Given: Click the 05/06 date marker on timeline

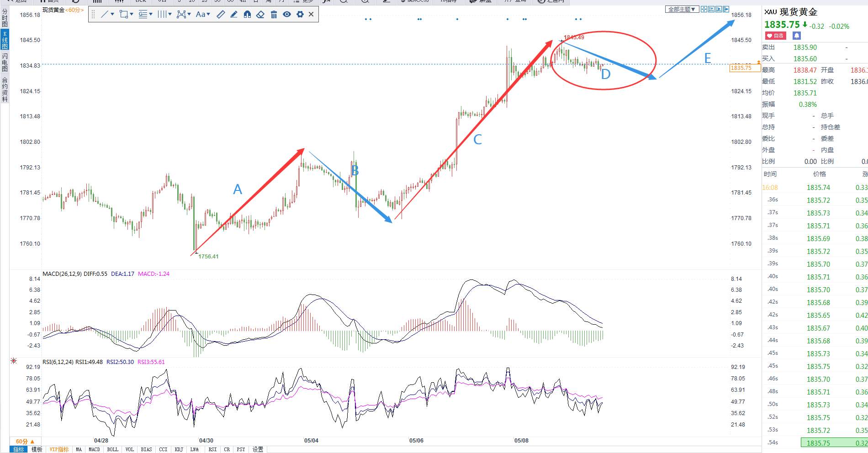Looking at the screenshot, I should tap(416, 441).
